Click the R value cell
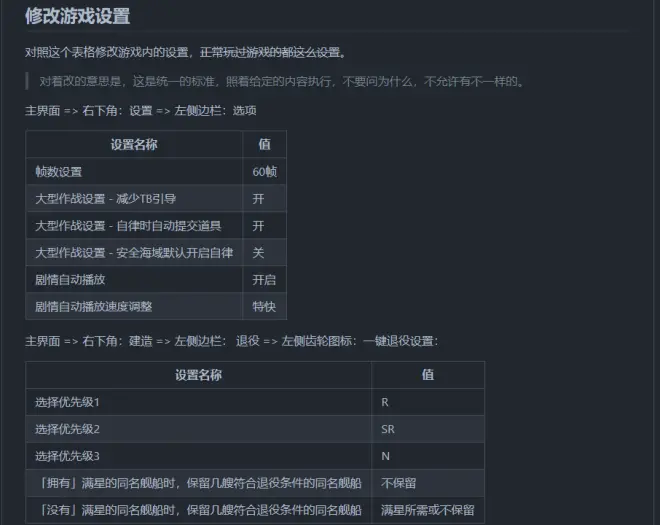Viewport: 660px width, 525px height. (428, 402)
